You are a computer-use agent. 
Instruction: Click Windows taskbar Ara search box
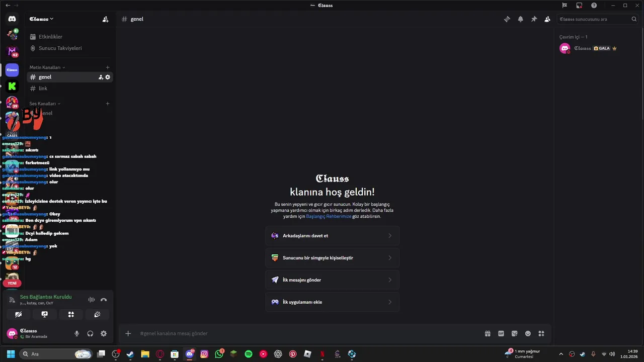56,354
